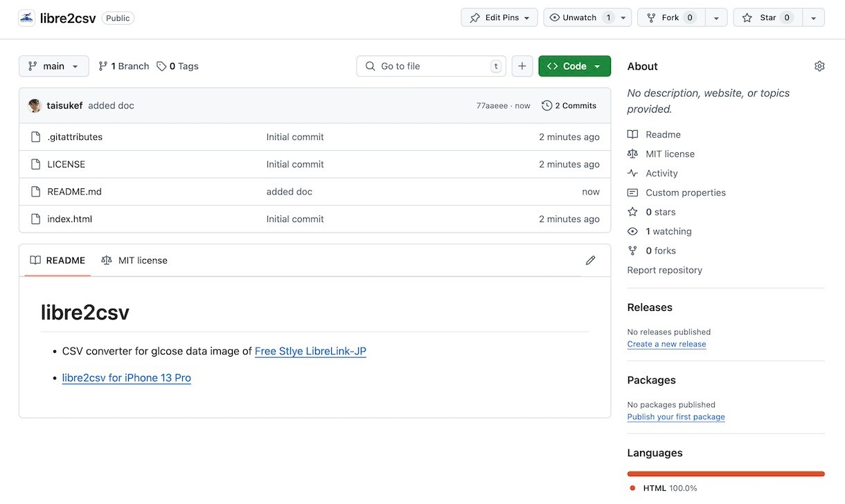This screenshot has height=504, width=845.
Task: Click the Custom properties link
Action: coord(686,192)
